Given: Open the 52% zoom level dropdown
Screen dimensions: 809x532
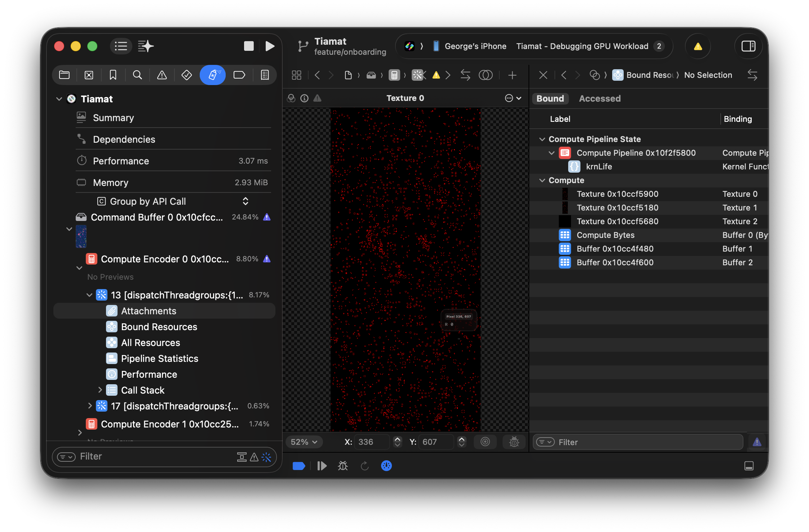Looking at the screenshot, I should pyautogui.click(x=304, y=442).
